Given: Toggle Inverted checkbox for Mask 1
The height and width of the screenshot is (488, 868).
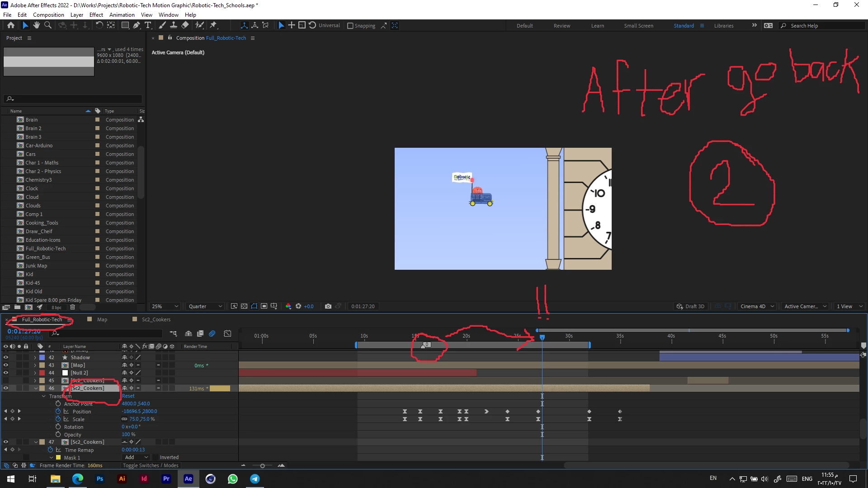Looking at the screenshot, I should click(155, 457).
